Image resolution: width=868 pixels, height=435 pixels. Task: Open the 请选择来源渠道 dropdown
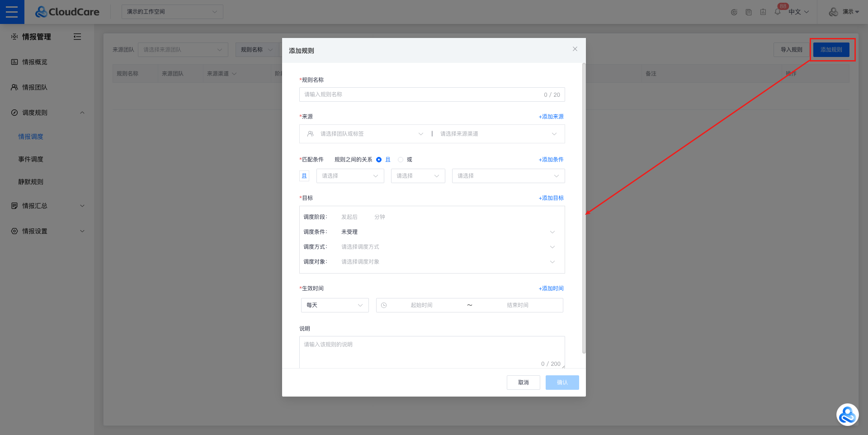click(x=498, y=134)
